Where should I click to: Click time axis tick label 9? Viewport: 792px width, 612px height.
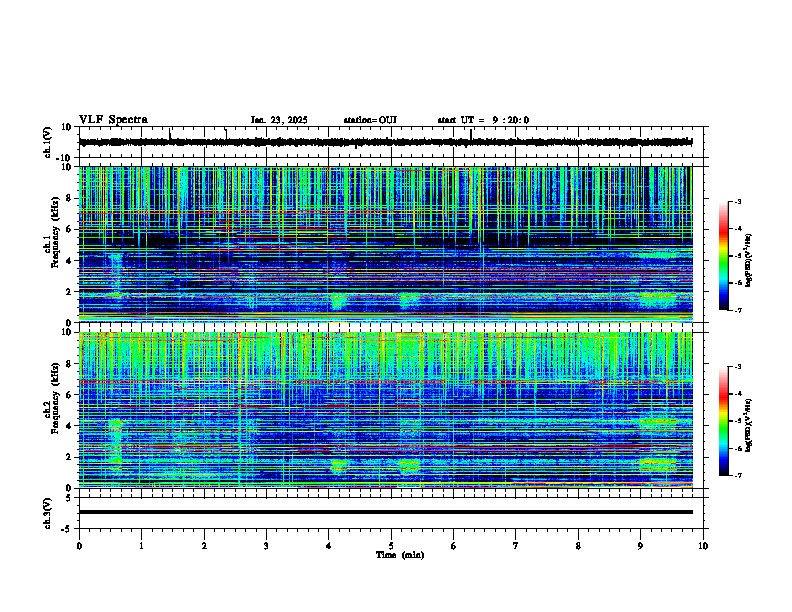click(x=640, y=546)
